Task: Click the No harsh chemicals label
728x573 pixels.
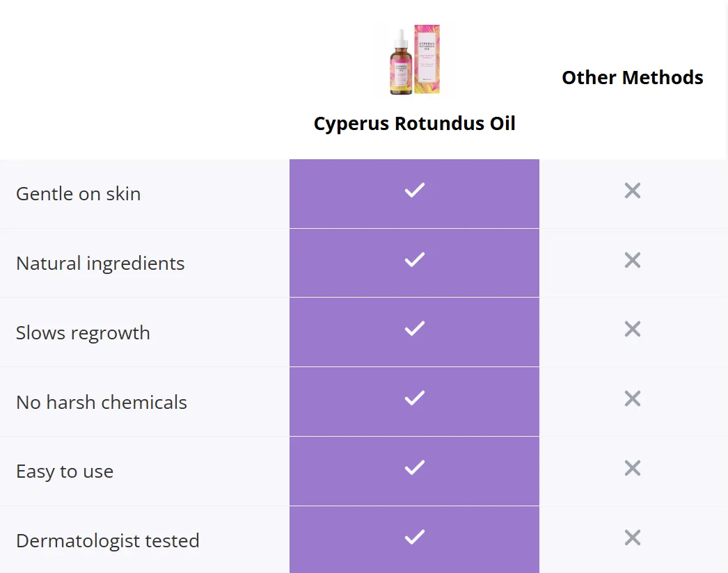Action: tap(102, 402)
